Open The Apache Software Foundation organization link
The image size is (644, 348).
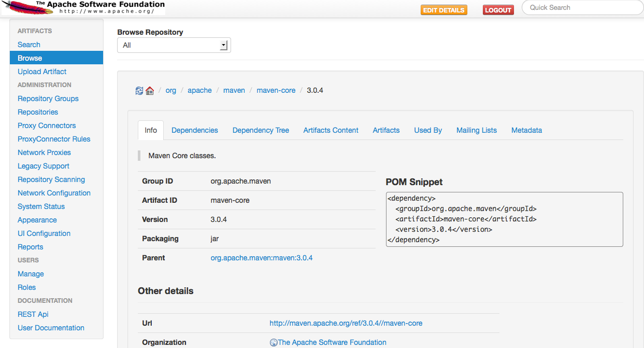coord(332,342)
